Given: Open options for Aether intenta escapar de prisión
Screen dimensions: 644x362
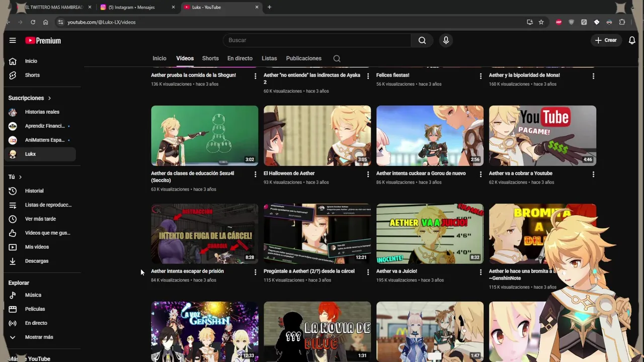Looking at the screenshot, I should pyautogui.click(x=255, y=272).
